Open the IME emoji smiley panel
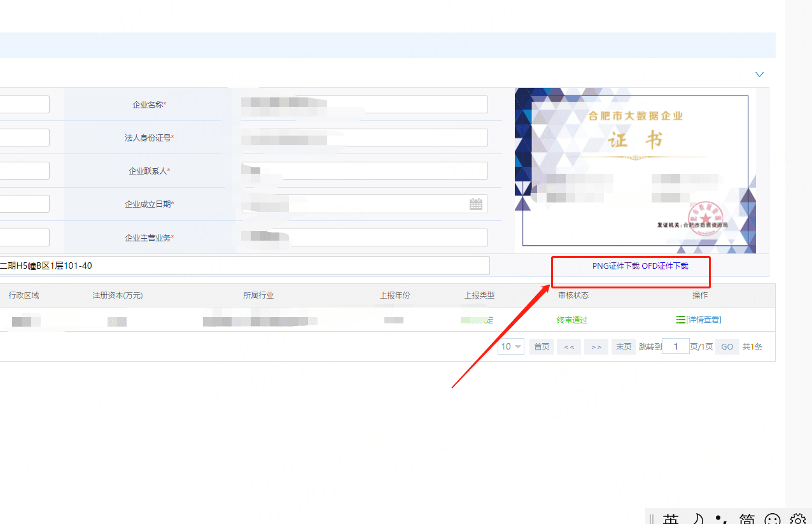812x524 pixels. point(772,520)
